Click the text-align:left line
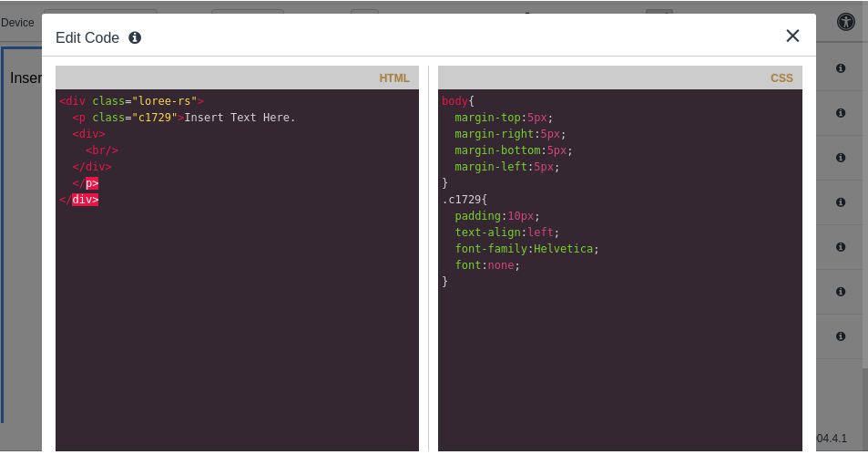 pyautogui.click(x=507, y=232)
